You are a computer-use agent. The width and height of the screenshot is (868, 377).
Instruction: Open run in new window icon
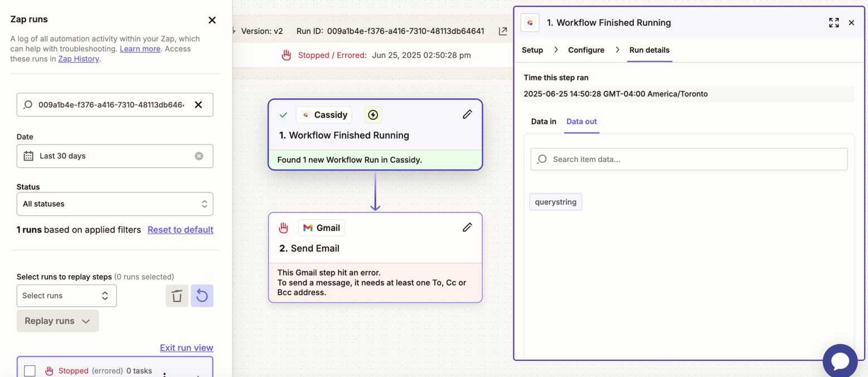[503, 31]
